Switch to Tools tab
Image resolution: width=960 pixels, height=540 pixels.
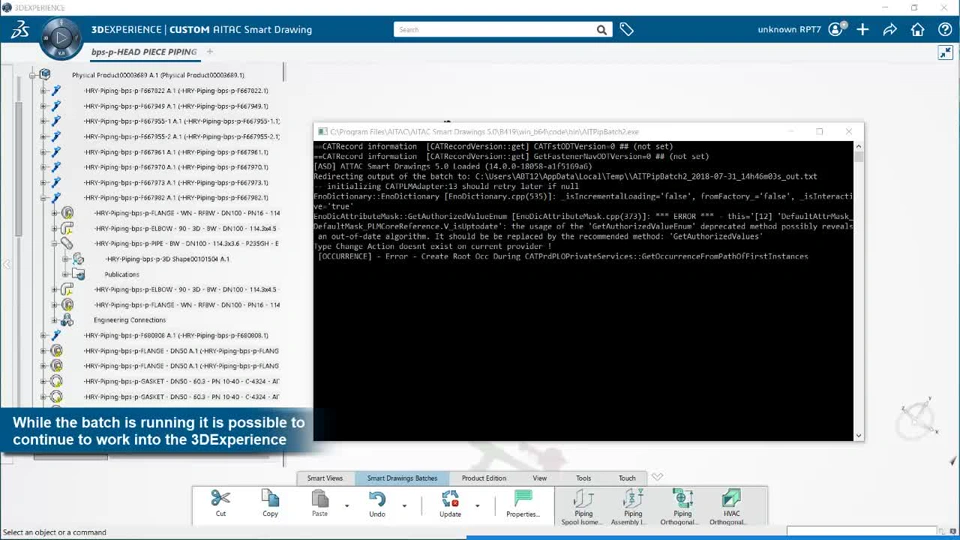583,478
